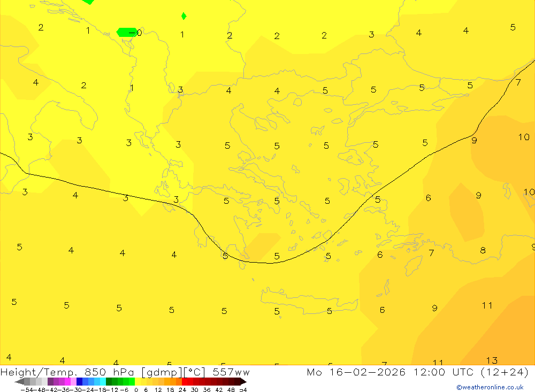Select the bright yellow swatch above label 0
The width and height of the screenshot is (535, 392).
[138, 382]
